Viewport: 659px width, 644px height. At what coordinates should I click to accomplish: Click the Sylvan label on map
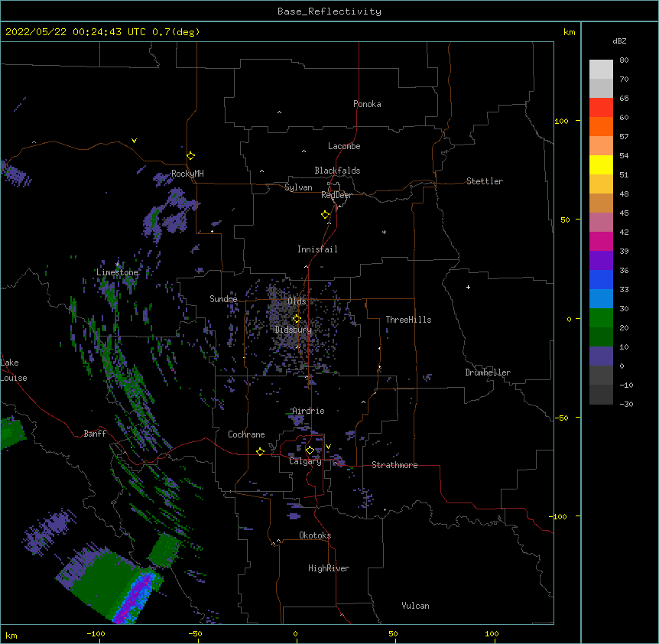(x=298, y=187)
